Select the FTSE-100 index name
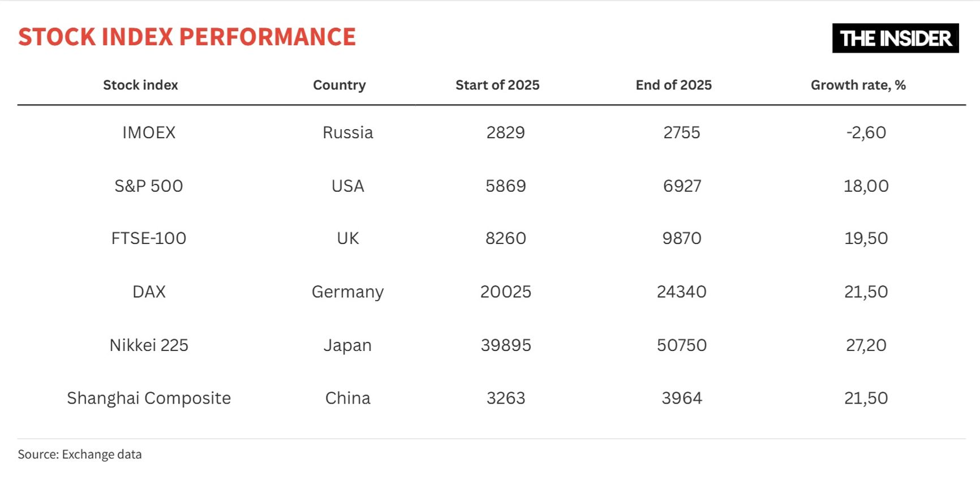Image resolution: width=980 pixels, height=480 pixels. click(x=149, y=238)
